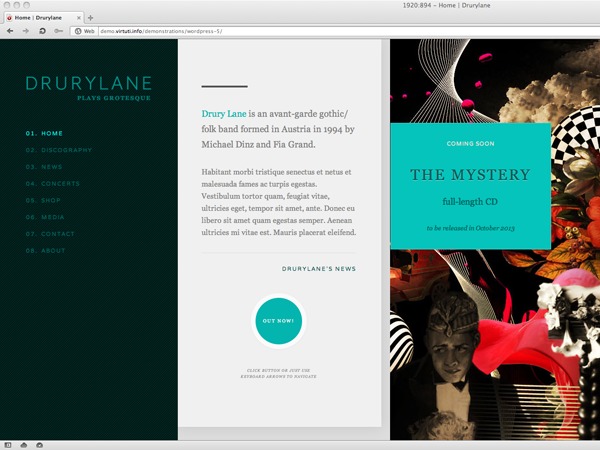600x450 pixels.
Task: Open the 08. About menu item
Action: (45, 251)
